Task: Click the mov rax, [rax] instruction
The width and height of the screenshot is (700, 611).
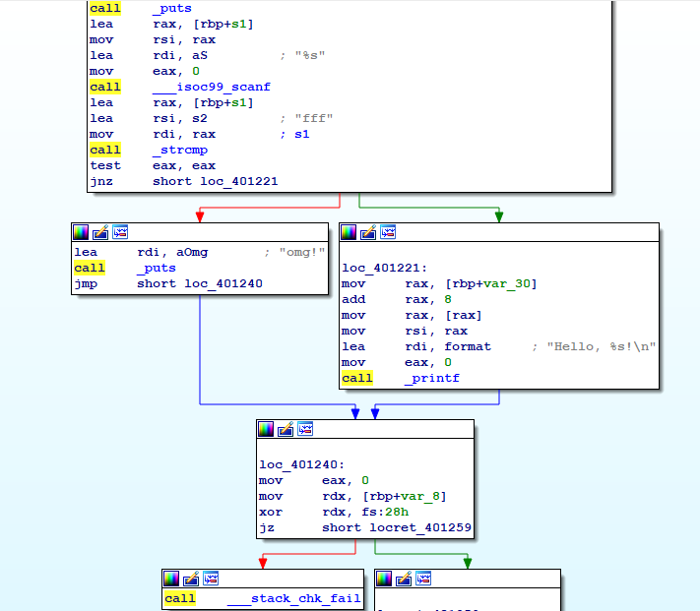Action: coord(412,315)
